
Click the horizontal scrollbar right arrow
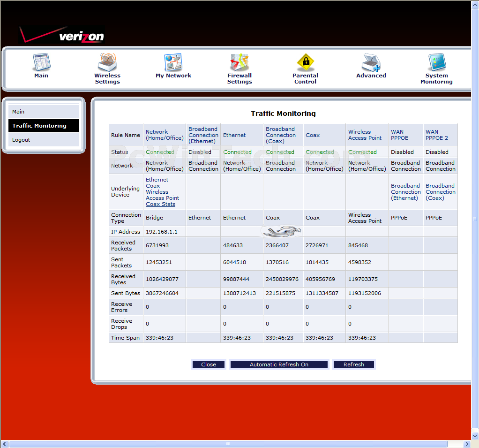[x=466, y=444]
